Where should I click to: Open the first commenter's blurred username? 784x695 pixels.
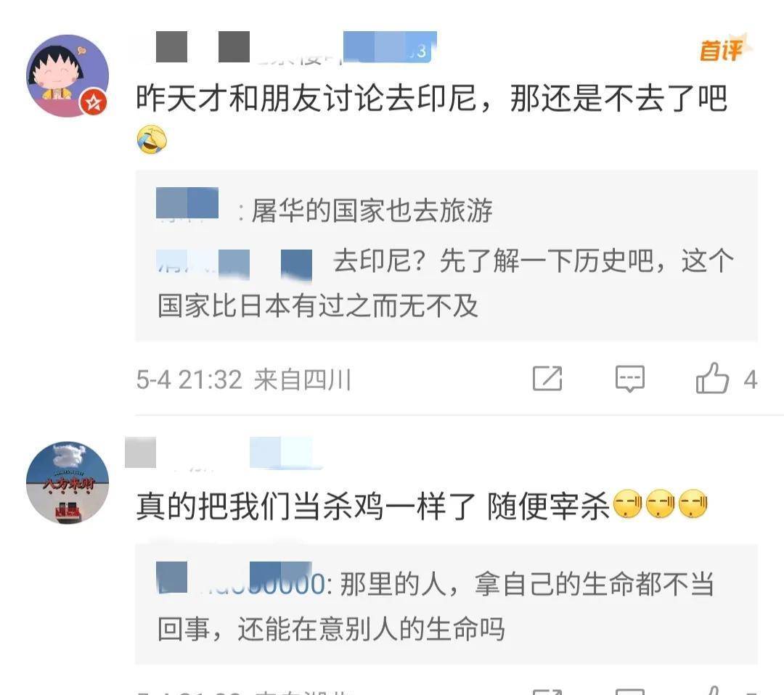[296, 47]
